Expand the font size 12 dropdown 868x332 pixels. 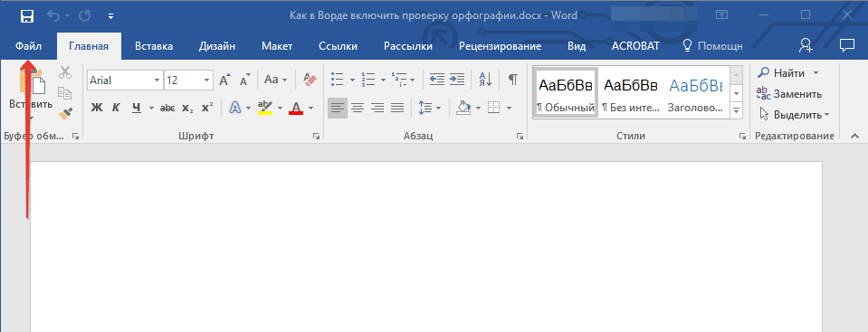(207, 81)
